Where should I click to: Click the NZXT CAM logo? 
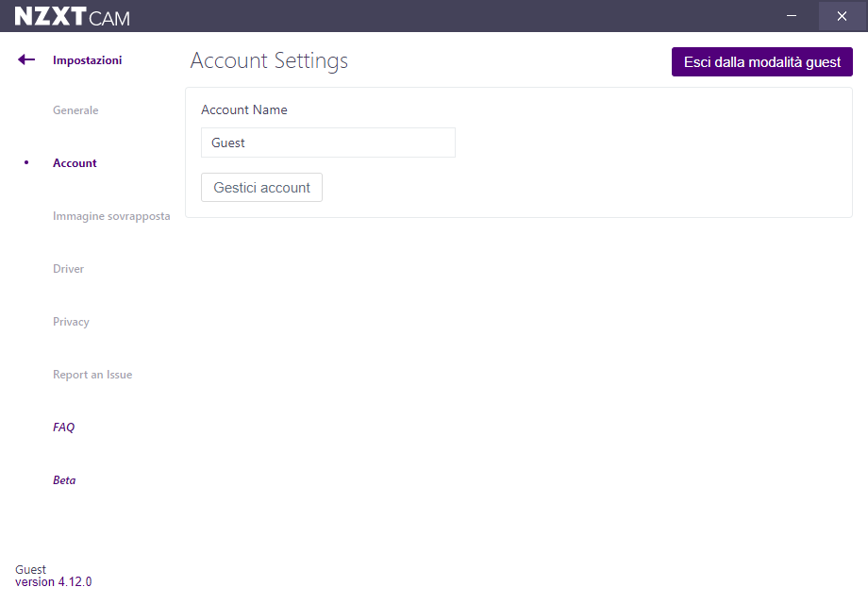click(72, 16)
